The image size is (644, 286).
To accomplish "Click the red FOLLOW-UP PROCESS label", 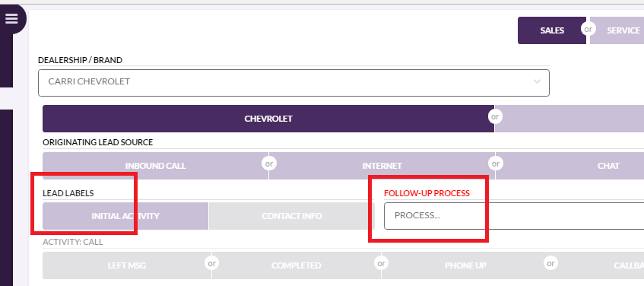I will [x=427, y=193].
